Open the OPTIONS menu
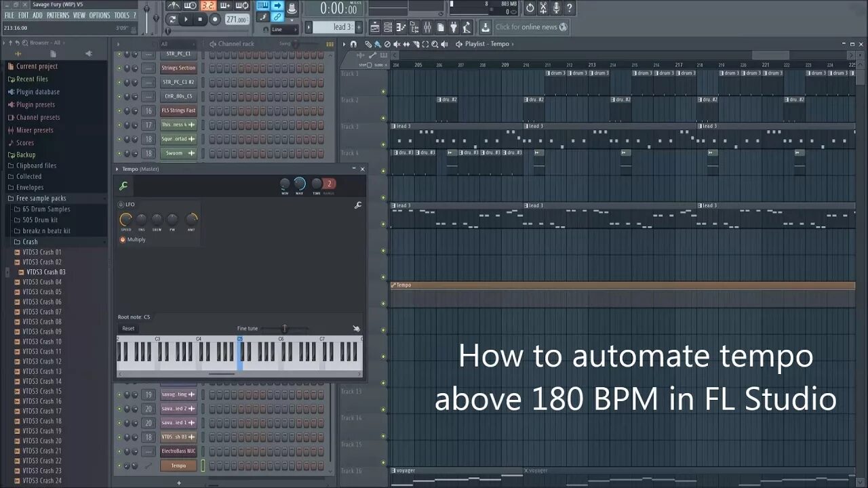The image size is (868, 488). pos(100,15)
